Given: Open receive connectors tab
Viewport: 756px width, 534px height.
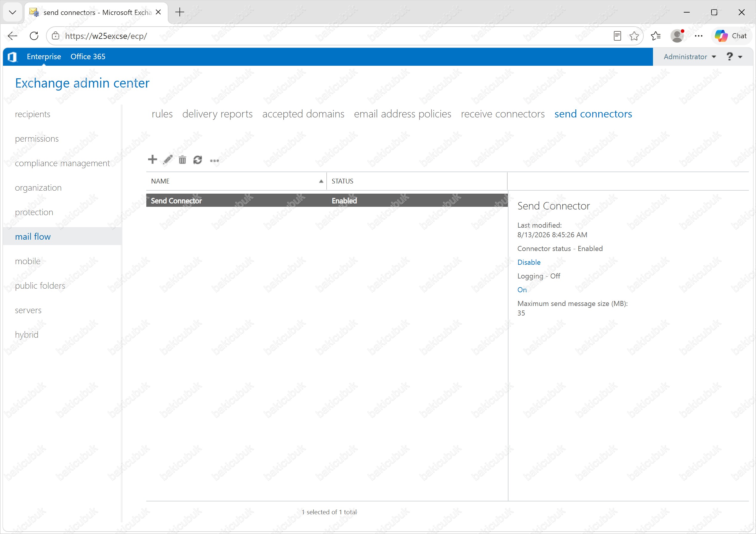Looking at the screenshot, I should point(503,114).
